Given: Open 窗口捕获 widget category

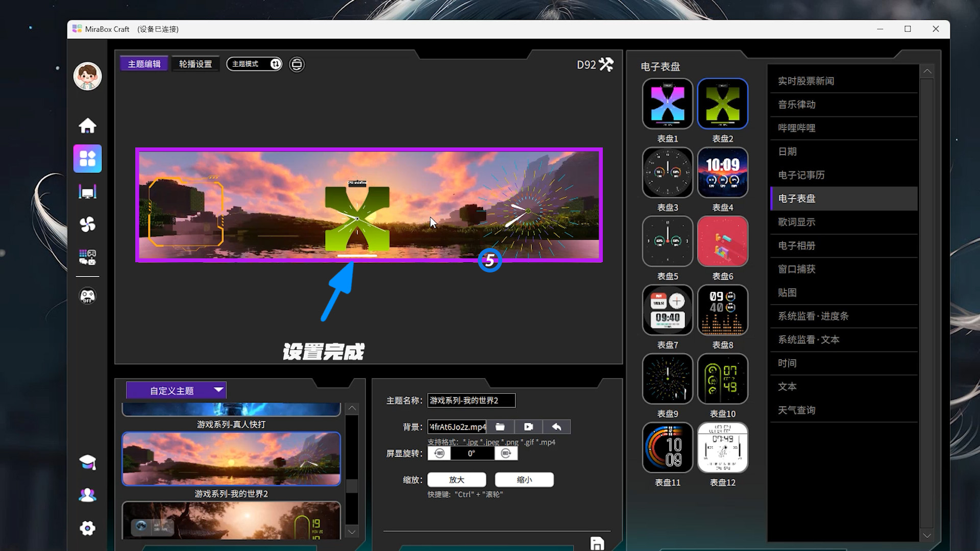Looking at the screenshot, I should tap(844, 269).
